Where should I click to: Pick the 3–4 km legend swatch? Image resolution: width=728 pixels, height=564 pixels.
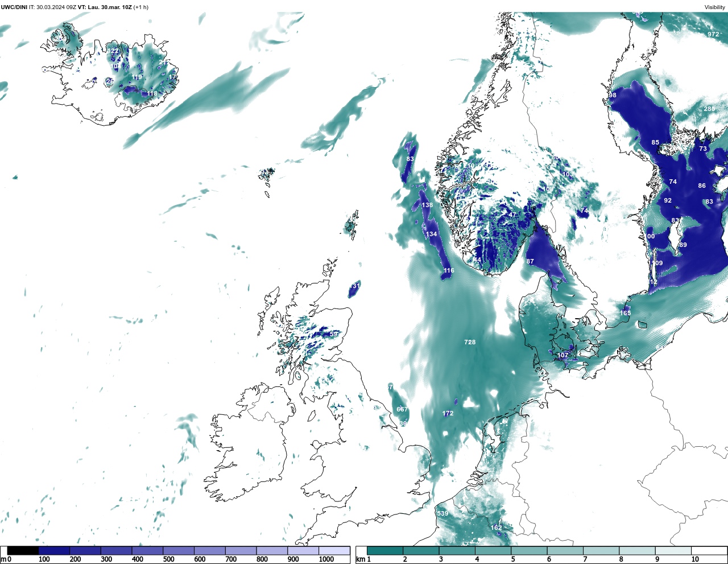[457, 550]
